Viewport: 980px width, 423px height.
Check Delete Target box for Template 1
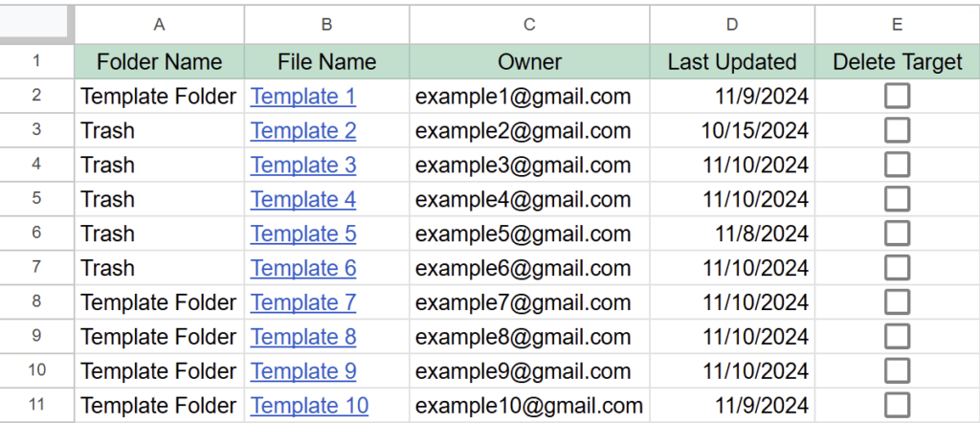[897, 97]
